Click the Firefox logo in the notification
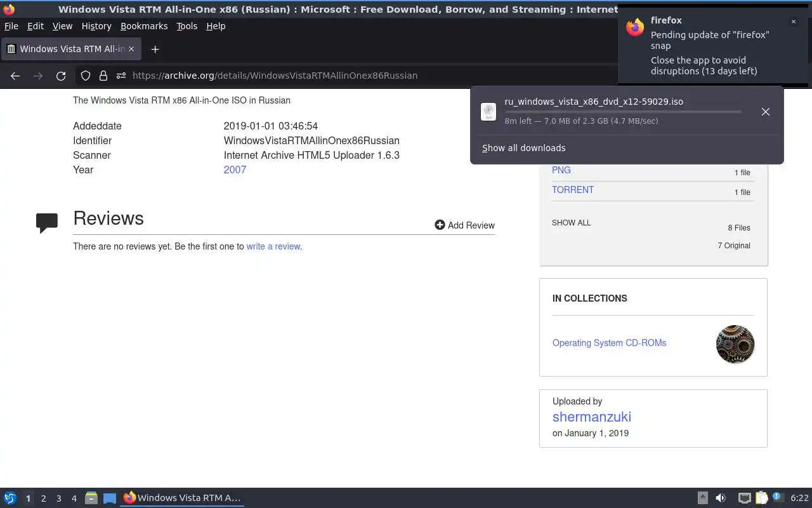The image size is (812, 508). [x=635, y=27]
